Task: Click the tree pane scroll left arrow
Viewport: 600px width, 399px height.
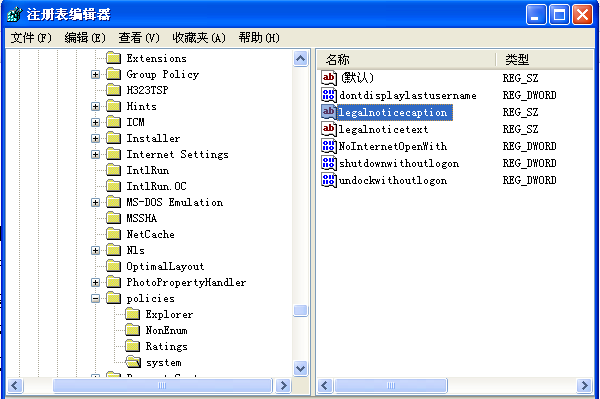Action: click(x=15, y=385)
